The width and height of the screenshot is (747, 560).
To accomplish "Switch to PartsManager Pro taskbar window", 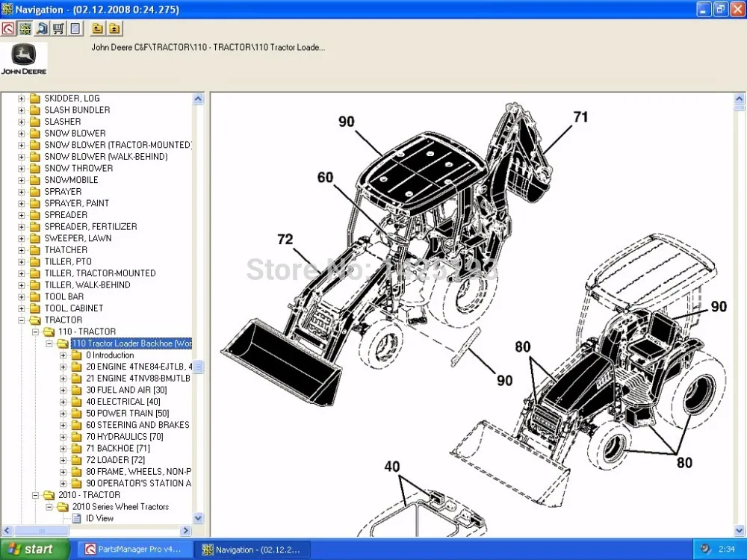I will pyautogui.click(x=134, y=550).
